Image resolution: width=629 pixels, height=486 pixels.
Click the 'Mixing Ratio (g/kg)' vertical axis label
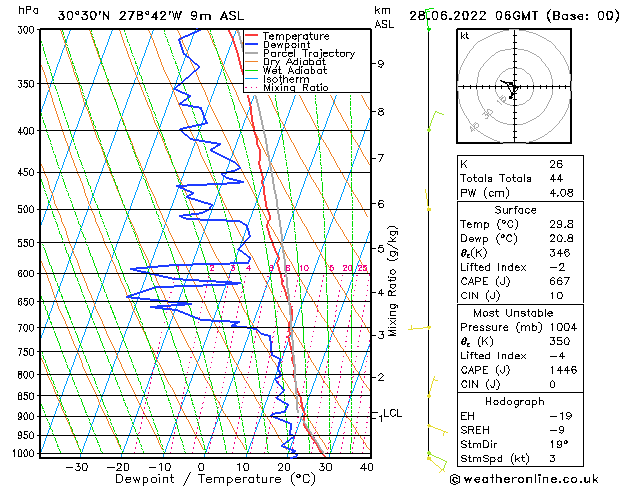coord(393,281)
